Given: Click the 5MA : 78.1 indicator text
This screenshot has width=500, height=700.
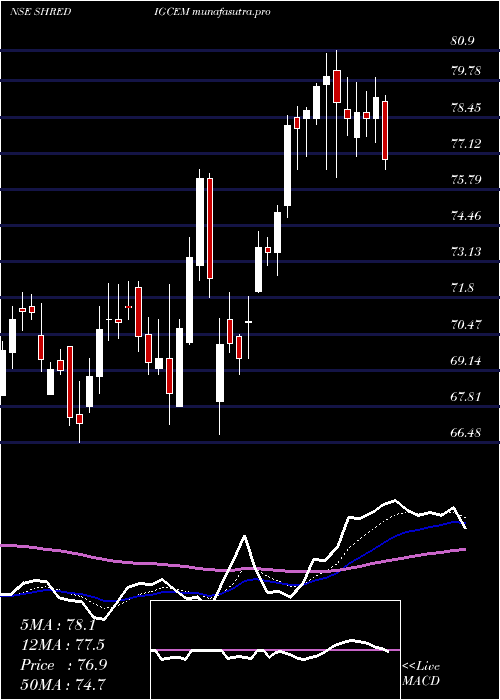Looking at the screenshot, I should click(x=58, y=625).
